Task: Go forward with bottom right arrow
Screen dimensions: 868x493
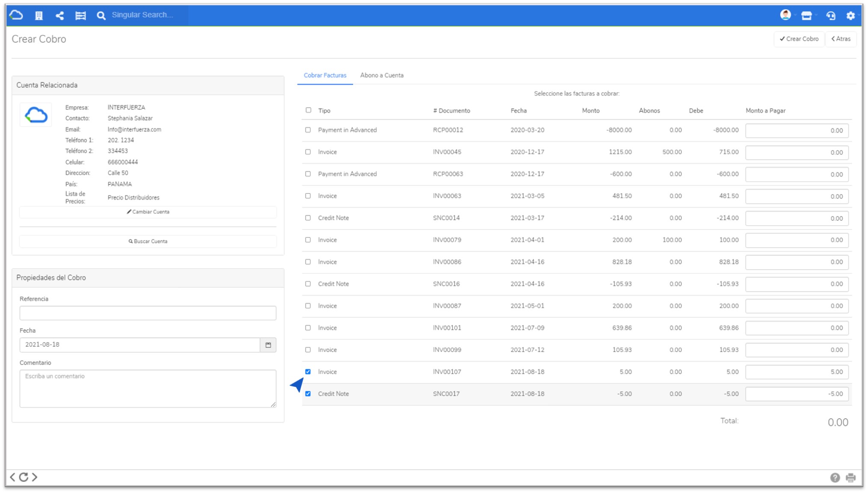Action: click(x=35, y=477)
